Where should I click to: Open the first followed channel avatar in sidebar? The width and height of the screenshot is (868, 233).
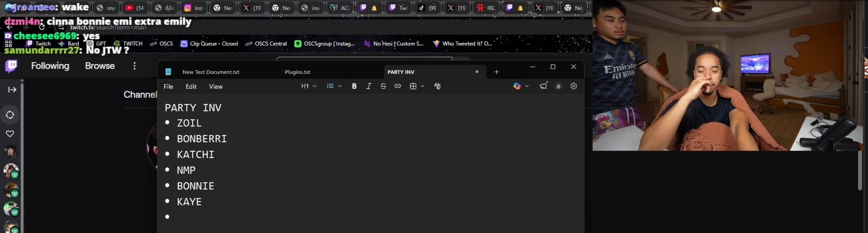click(11, 152)
